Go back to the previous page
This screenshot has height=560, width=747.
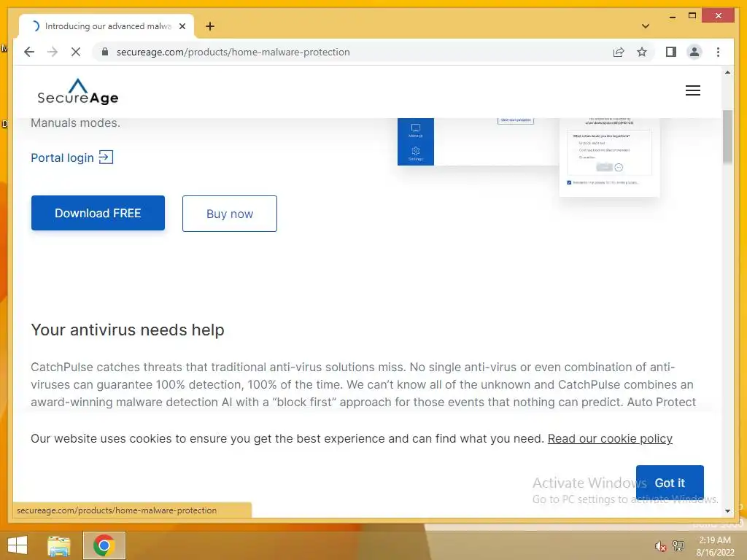click(29, 52)
